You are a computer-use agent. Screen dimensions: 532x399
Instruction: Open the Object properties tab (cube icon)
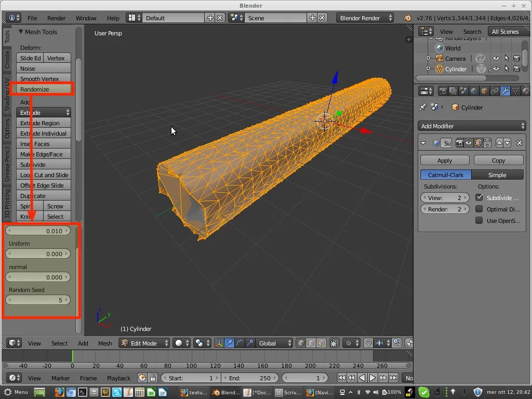[484, 91]
